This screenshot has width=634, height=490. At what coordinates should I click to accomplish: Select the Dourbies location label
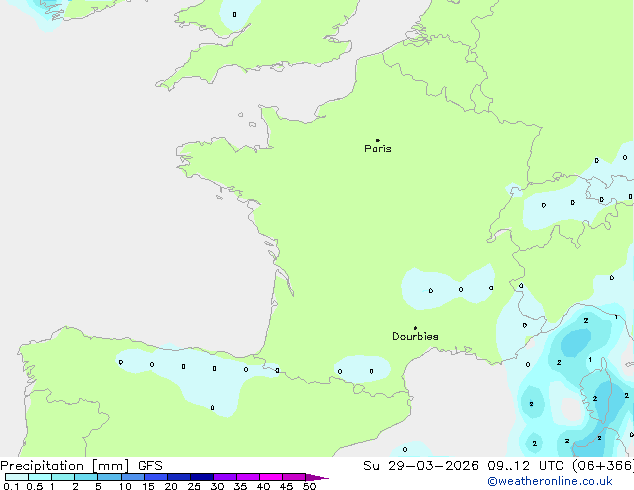point(415,336)
